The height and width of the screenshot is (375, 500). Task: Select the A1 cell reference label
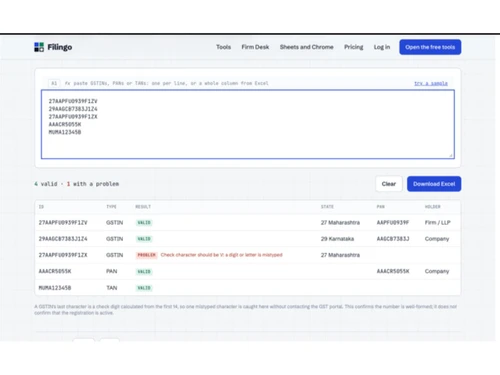54,83
